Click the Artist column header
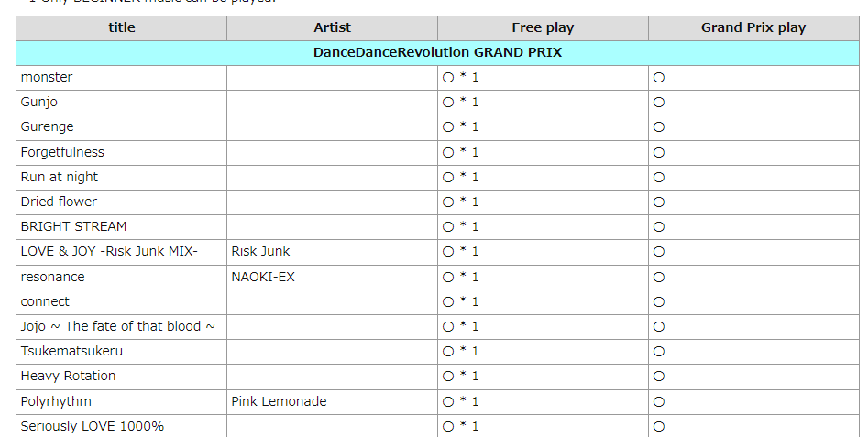 pyautogui.click(x=332, y=27)
